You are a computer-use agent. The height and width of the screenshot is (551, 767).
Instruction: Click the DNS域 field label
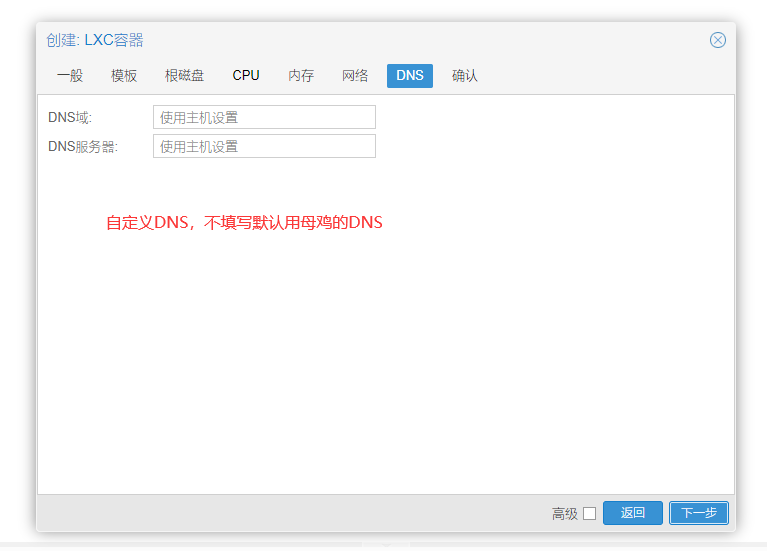click(x=70, y=117)
